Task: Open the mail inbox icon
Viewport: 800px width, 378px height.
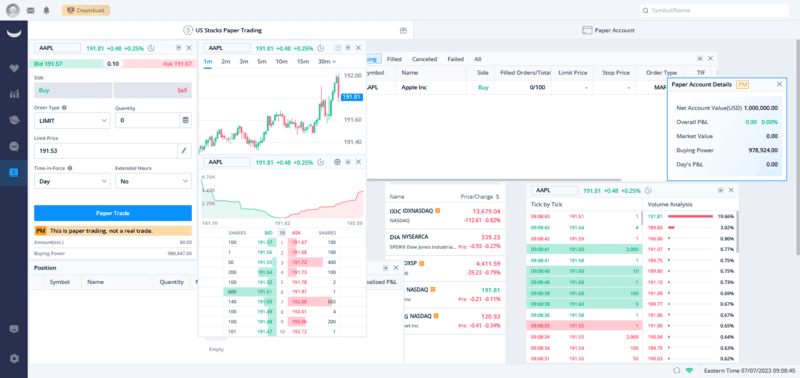Action: pos(31,10)
